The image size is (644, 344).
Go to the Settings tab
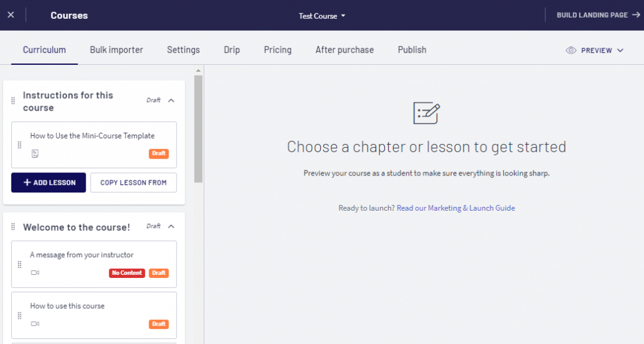(x=183, y=50)
